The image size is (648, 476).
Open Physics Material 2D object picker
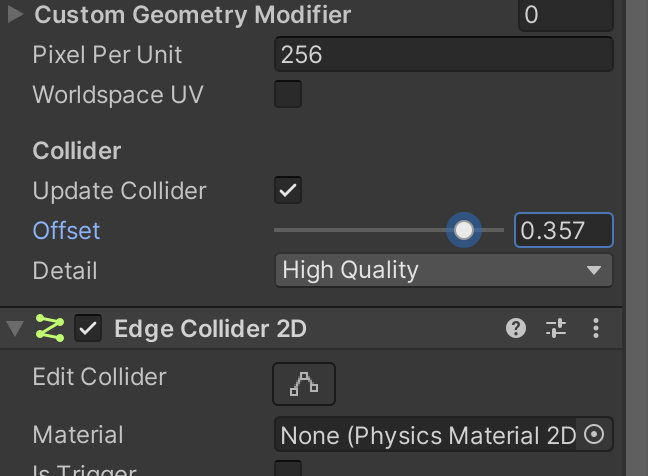click(594, 435)
